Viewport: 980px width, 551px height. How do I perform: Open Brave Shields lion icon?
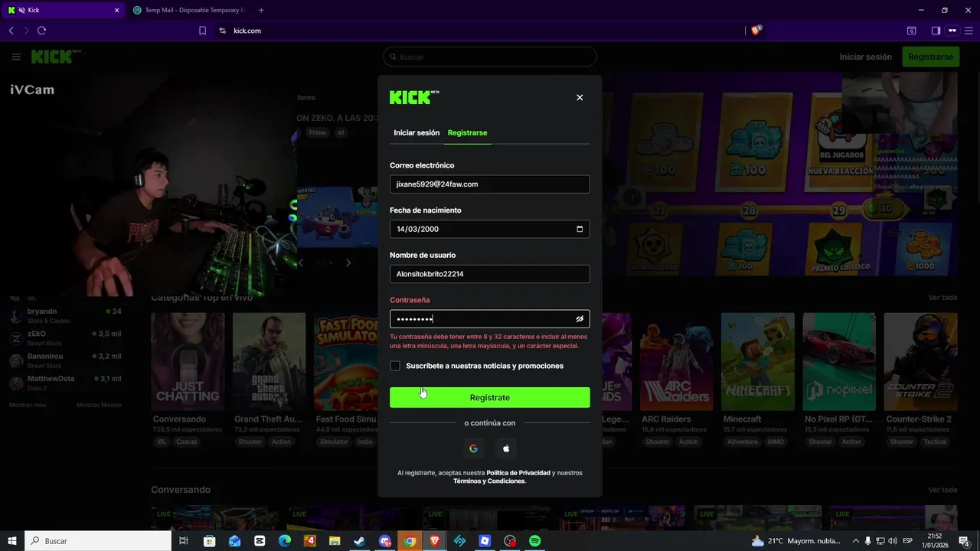(756, 30)
